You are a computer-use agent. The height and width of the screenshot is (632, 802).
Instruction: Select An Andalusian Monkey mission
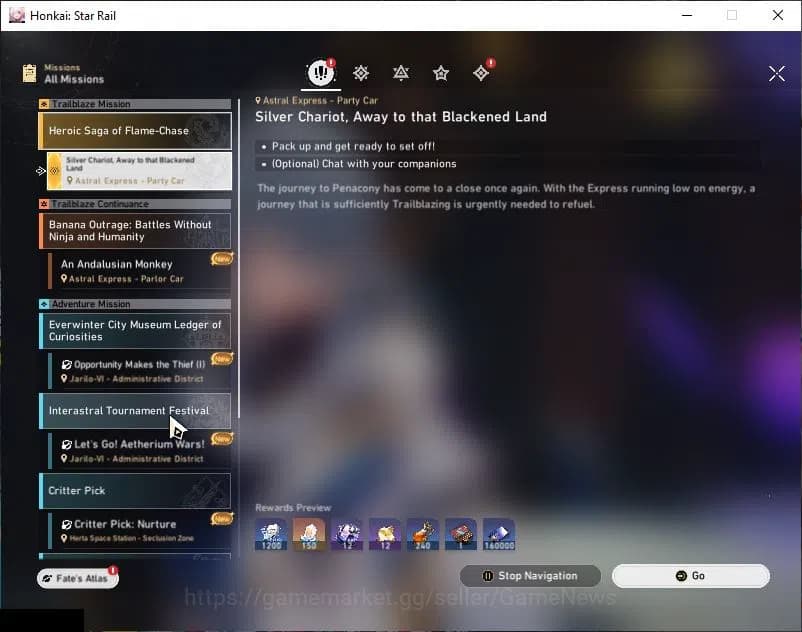coord(139,271)
